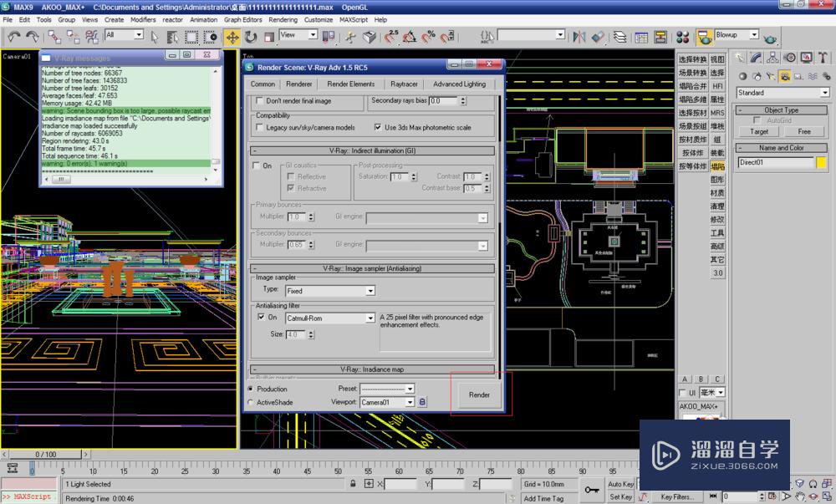Click the Undo arrow icon
This screenshot has width=836, height=504.
coord(13,36)
